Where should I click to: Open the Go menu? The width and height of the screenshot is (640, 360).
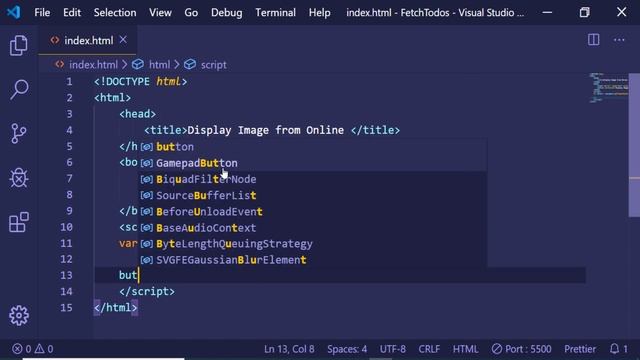pyautogui.click(x=191, y=13)
